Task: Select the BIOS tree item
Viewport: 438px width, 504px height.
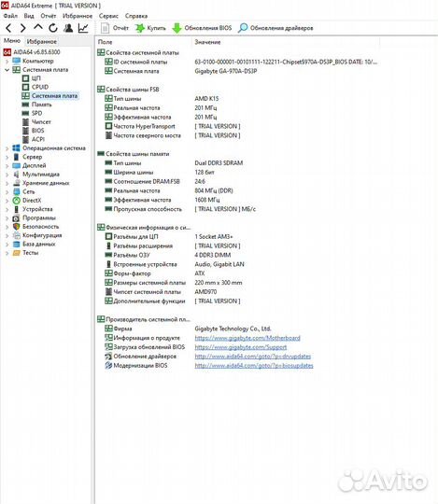Action: [x=33, y=131]
